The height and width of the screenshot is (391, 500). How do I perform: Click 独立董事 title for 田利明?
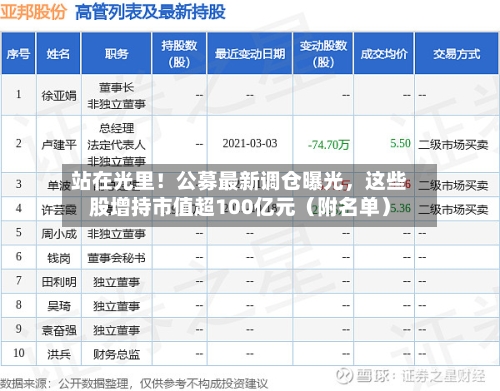[x=116, y=282]
